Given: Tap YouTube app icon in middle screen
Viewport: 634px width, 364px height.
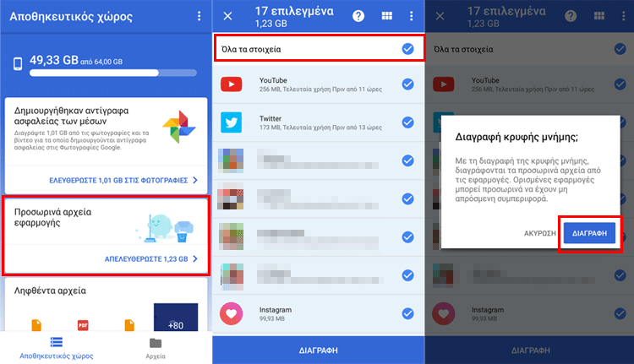Looking at the screenshot, I should 232,84.
